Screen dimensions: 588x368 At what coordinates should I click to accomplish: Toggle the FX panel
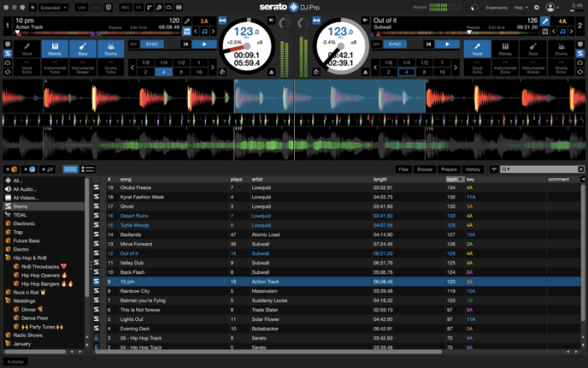(x=139, y=7)
